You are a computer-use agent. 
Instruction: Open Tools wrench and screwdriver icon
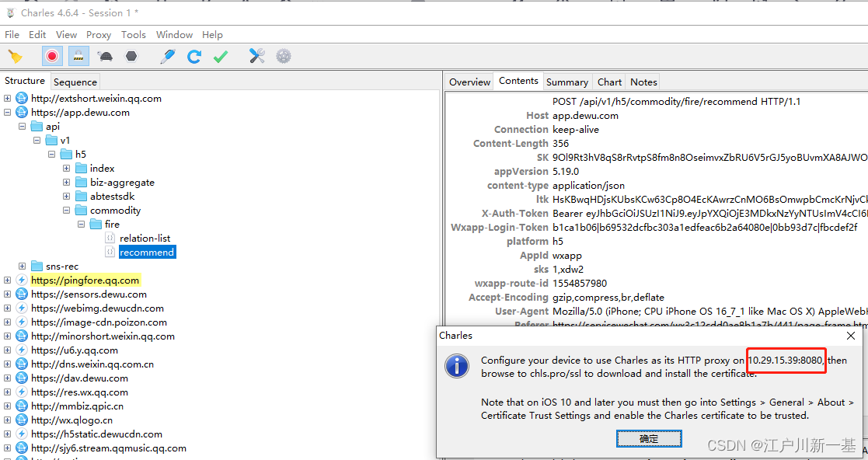pyautogui.click(x=257, y=56)
